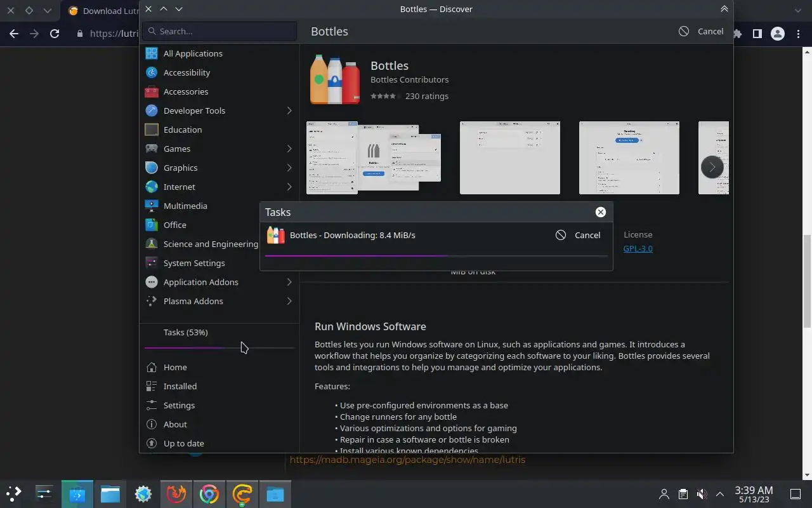Show hidden system tray icons
Viewport: 812px width, 508px height.
720,493
